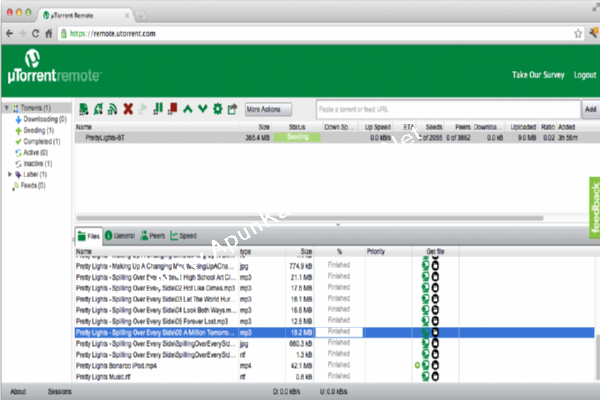The height and width of the screenshot is (400, 600).
Task: Open the Sessions link in footer
Action: [x=59, y=392]
